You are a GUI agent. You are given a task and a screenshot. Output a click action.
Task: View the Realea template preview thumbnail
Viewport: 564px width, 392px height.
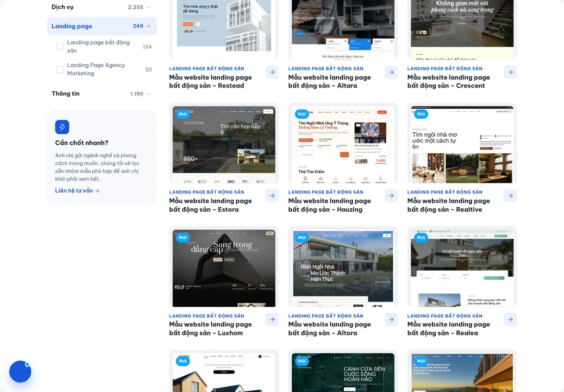coord(462,267)
